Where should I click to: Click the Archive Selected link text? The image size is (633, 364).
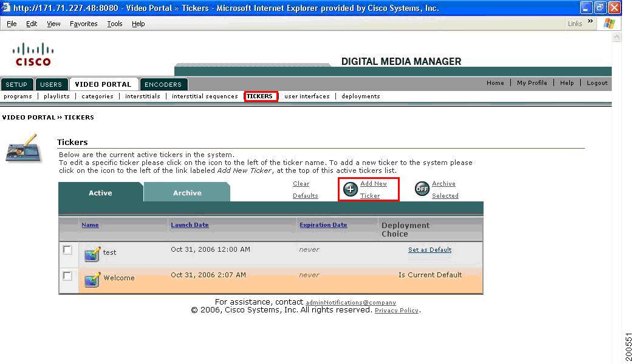pos(445,189)
